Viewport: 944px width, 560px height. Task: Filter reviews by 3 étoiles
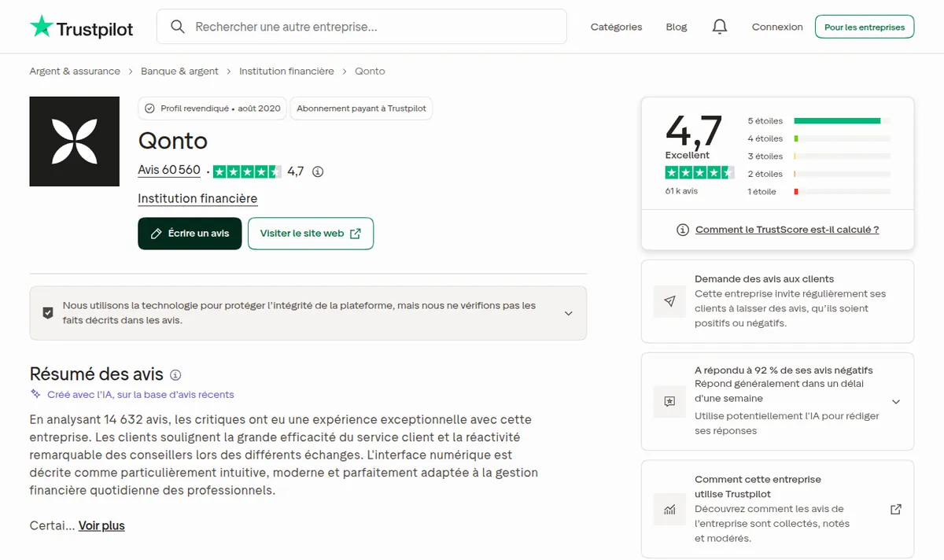coord(819,157)
